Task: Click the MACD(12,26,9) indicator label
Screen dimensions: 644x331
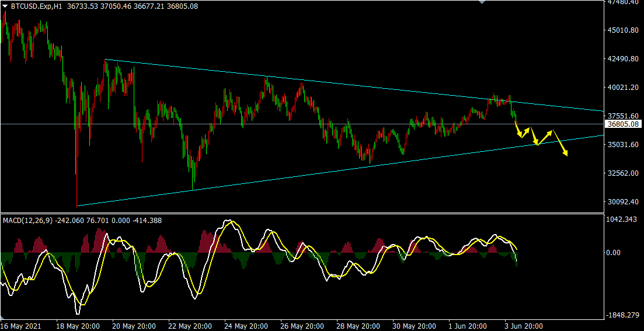Action: [x=27, y=220]
